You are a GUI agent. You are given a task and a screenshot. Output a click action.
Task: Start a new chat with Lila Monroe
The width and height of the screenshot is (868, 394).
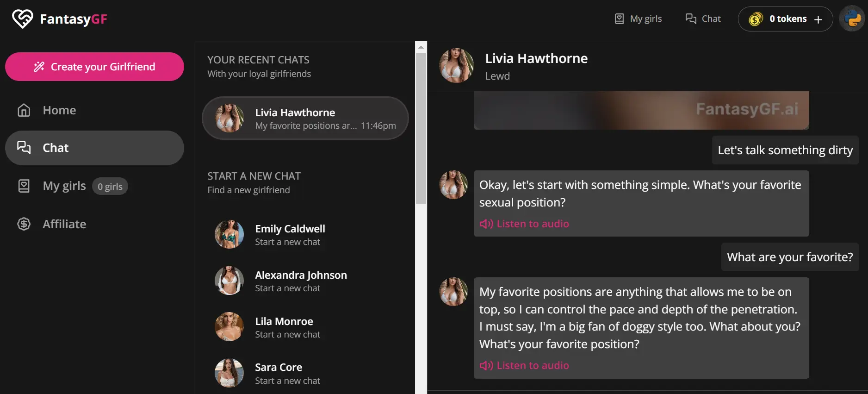305,327
